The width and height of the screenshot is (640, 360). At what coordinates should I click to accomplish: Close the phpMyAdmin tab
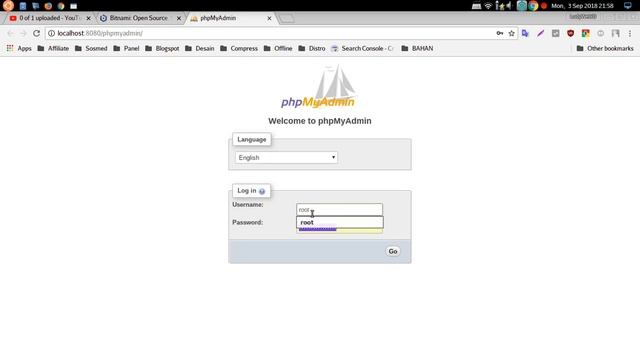269,18
